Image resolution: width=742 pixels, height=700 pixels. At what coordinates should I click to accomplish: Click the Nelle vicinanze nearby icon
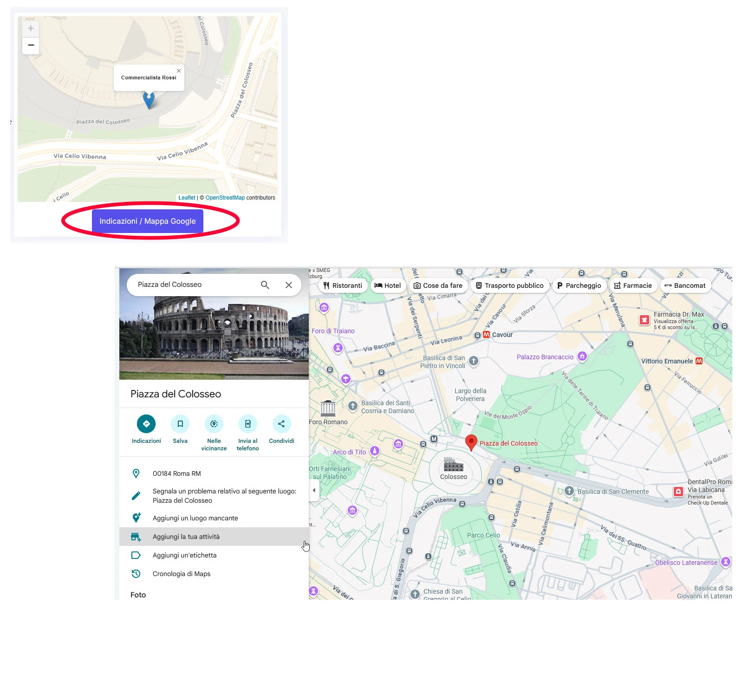tap(214, 424)
